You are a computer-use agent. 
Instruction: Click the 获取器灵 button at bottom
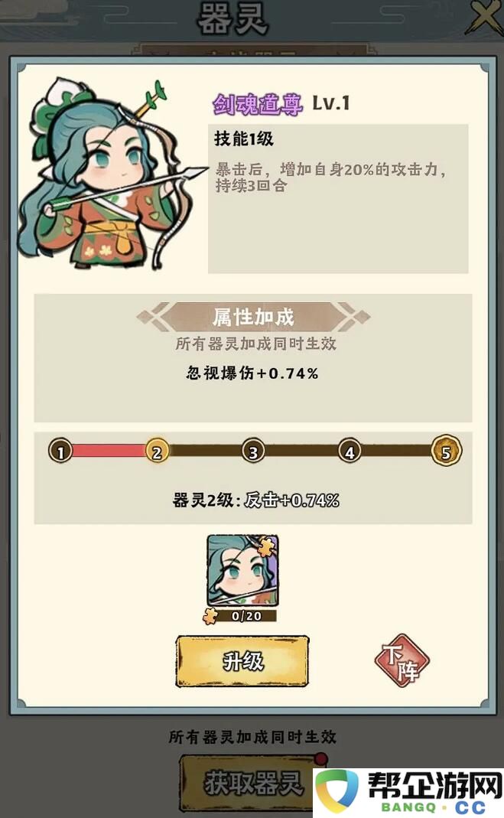(252, 784)
